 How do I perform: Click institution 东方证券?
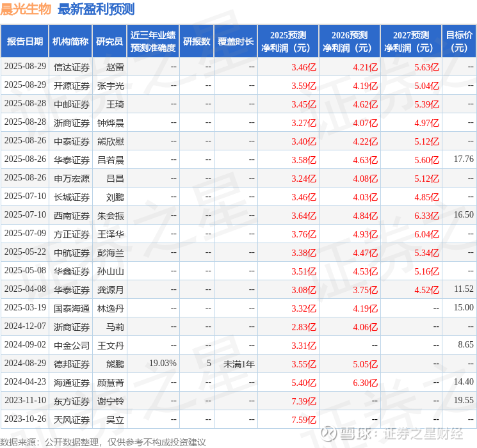pos(72,401)
